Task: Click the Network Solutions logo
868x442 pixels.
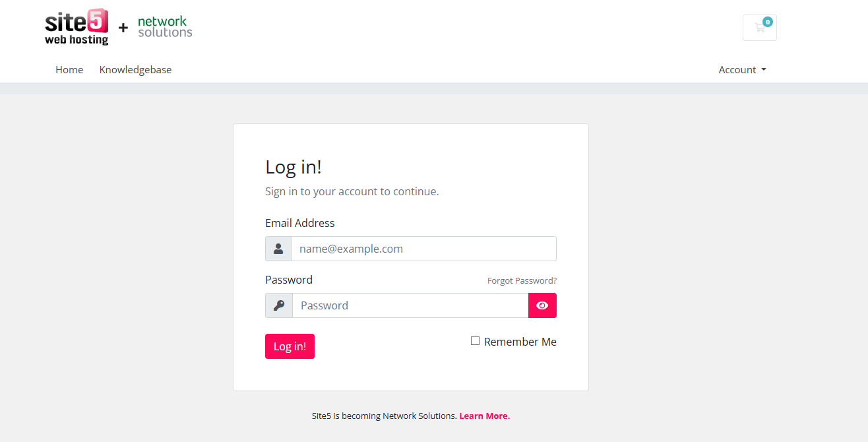Action: [165, 26]
